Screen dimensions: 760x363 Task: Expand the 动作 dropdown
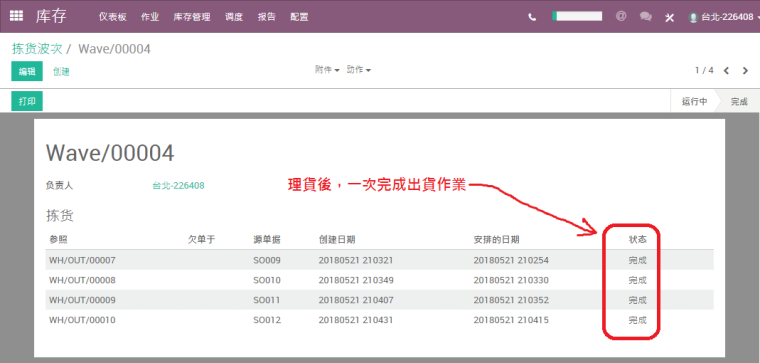point(359,70)
